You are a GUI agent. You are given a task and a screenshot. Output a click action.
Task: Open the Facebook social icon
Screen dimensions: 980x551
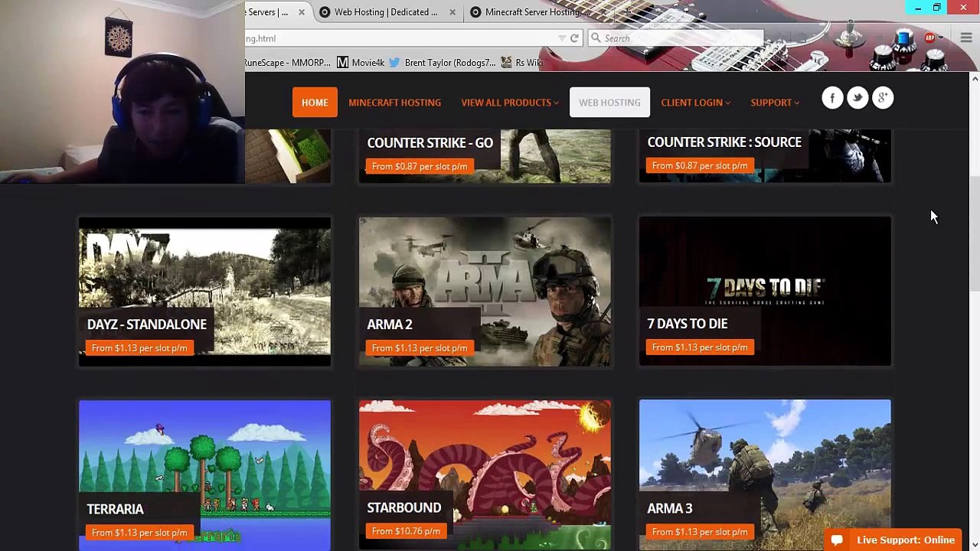point(832,98)
